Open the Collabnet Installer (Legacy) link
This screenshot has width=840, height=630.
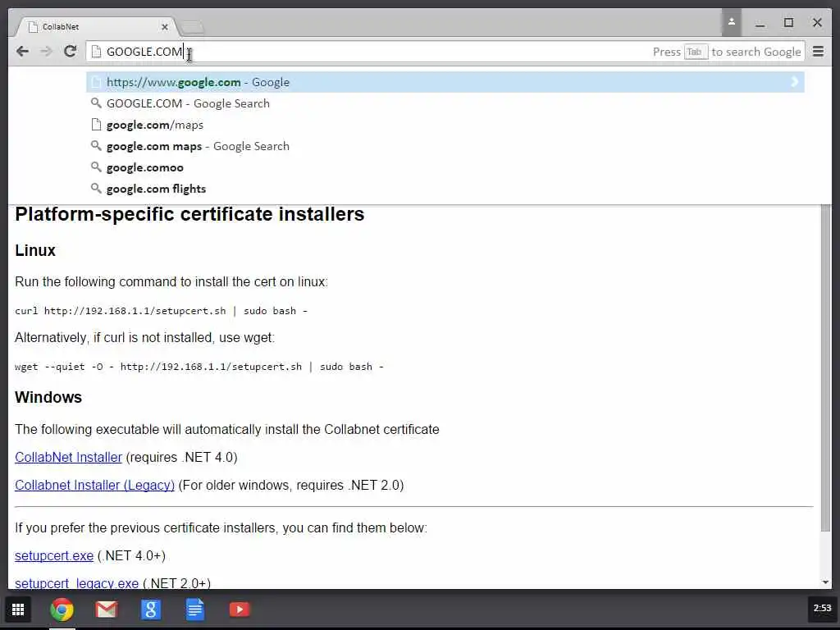[95, 486]
